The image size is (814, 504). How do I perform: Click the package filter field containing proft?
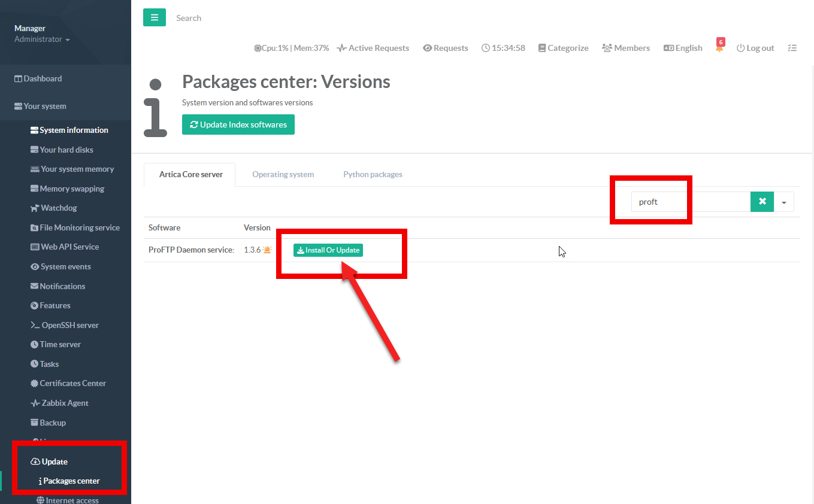690,202
